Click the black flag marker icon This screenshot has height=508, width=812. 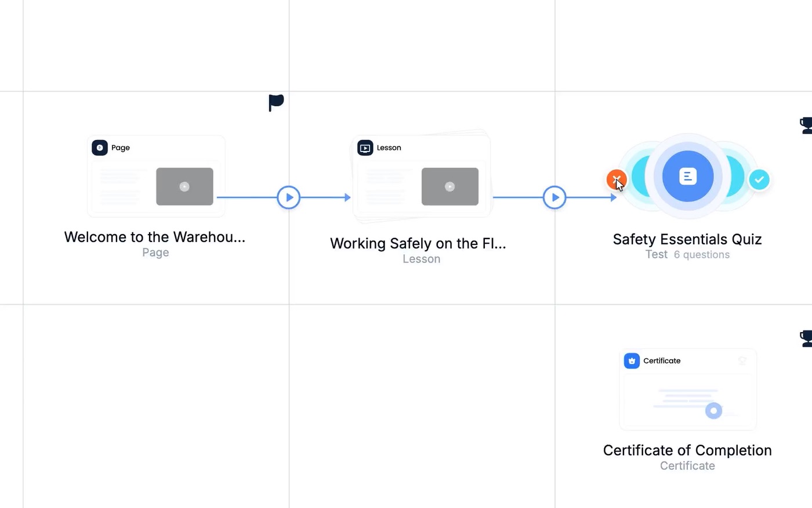276,103
